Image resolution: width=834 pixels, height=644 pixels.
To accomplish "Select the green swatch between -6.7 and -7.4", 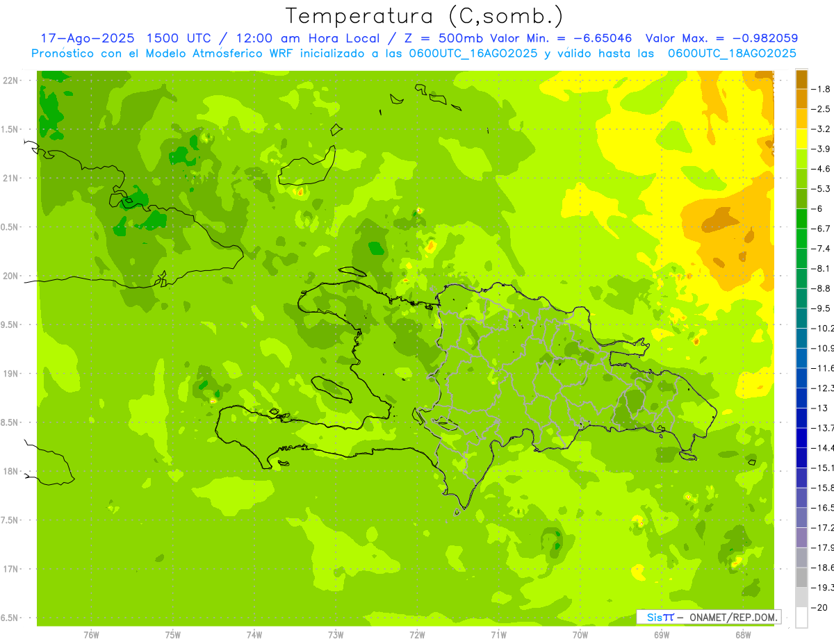I will coord(801,238).
